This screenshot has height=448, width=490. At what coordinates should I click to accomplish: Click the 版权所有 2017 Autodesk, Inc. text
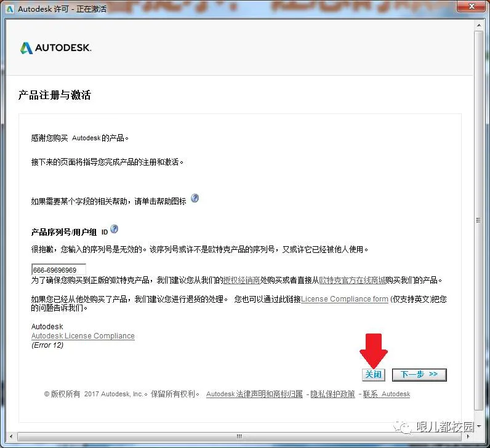tap(95, 394)
